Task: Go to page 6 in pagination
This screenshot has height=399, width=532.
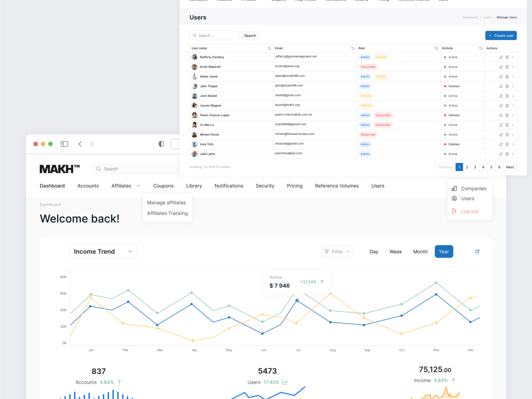Action: 499,167
